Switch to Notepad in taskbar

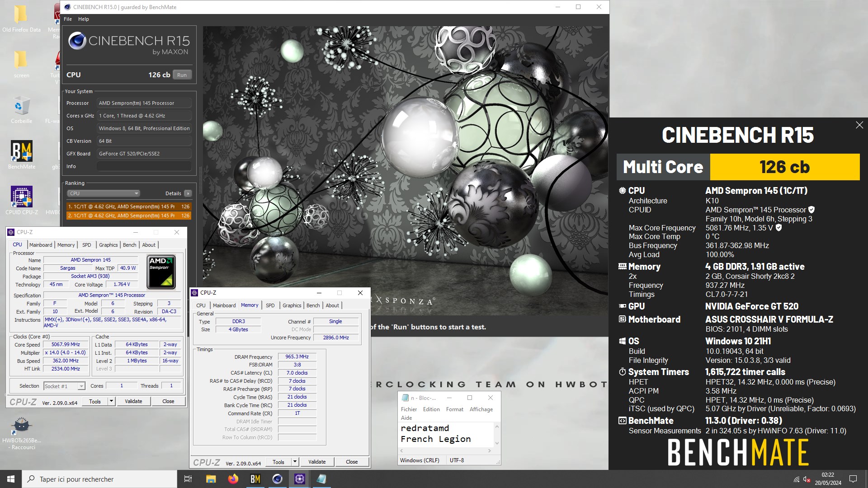[x=321, y=479]
